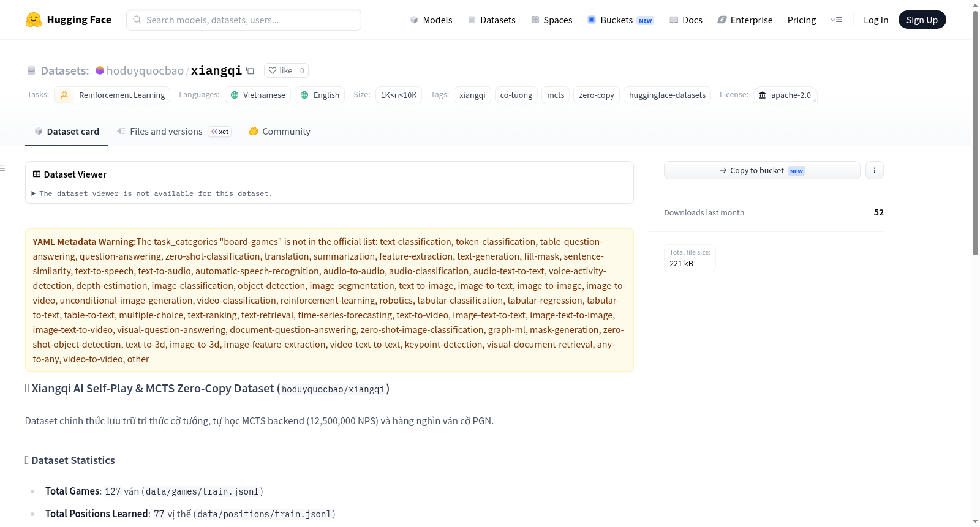The width and height of the screenshot is (980, 527).
Task: Click the xiangqi dataset title
Action: 216,70
